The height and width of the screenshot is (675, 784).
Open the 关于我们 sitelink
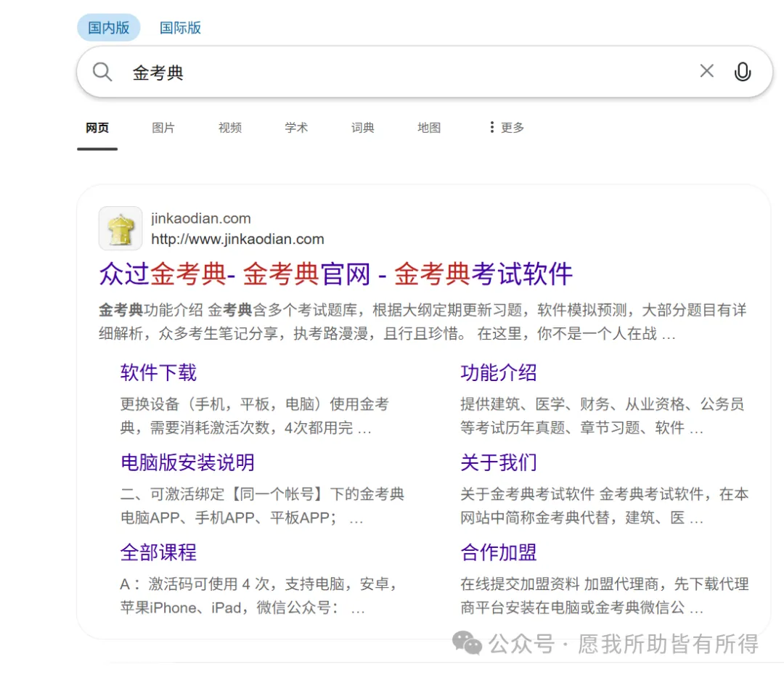499,462
